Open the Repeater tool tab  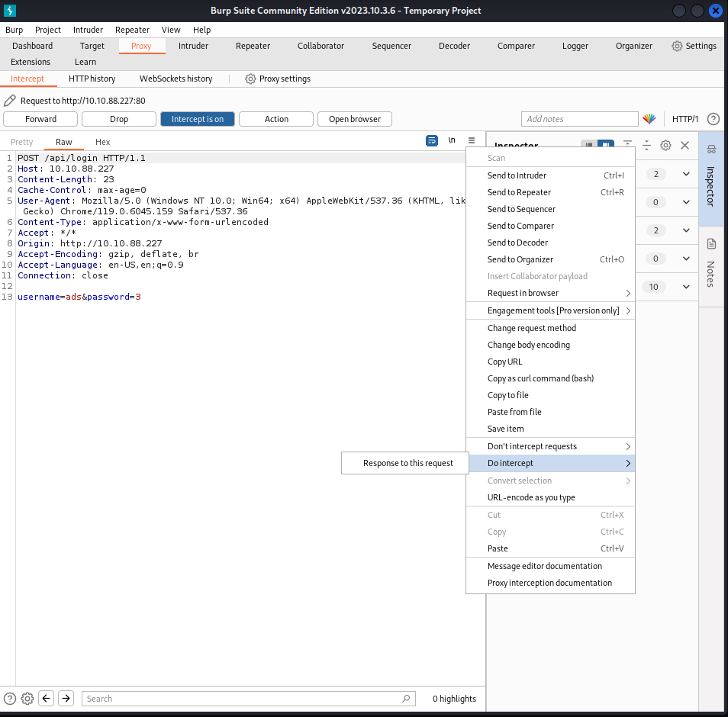click(253, 46)
